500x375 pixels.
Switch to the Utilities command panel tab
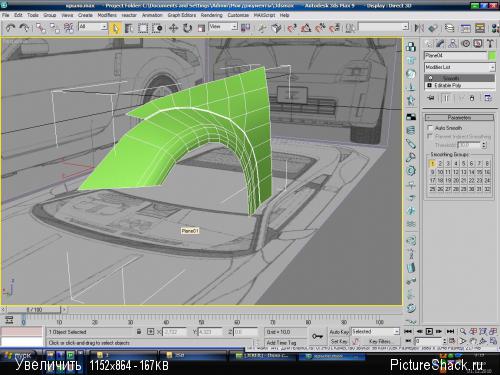point(490,44)
